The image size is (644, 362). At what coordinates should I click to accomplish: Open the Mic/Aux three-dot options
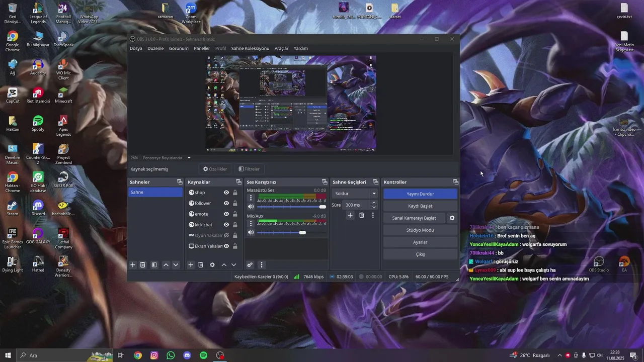(251, 224)
